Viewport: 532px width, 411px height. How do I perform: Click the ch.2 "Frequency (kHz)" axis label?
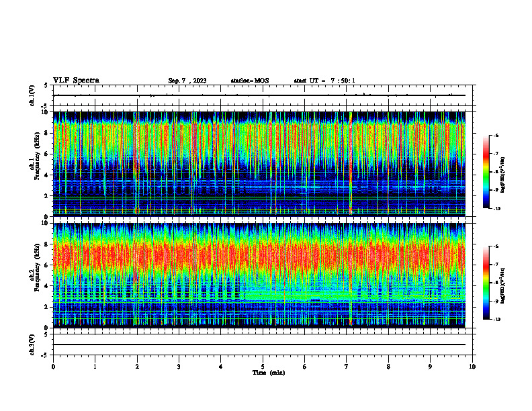pyautogui.click(x=37, y=268)
